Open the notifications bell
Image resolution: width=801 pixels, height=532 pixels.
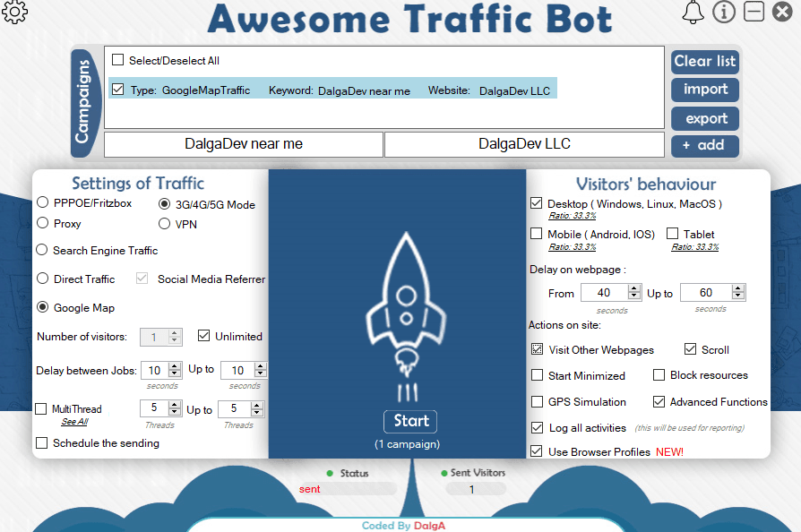point(693,12)
